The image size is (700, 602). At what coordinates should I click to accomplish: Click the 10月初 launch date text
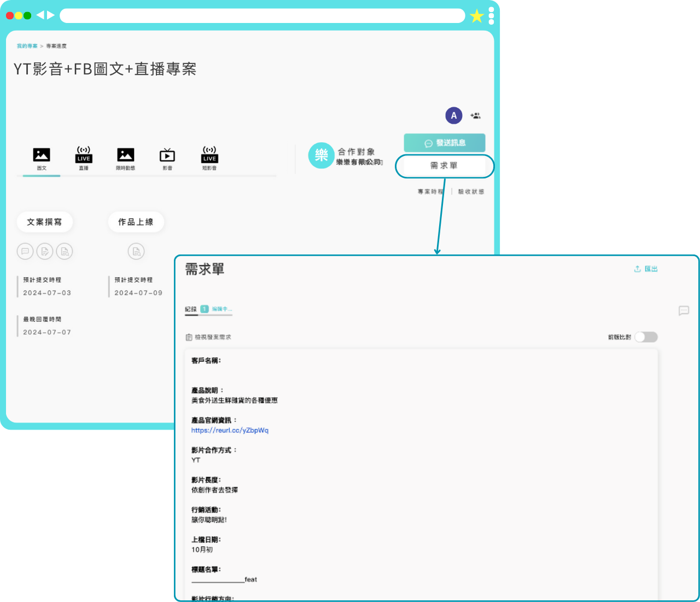(x=202, y=549)
